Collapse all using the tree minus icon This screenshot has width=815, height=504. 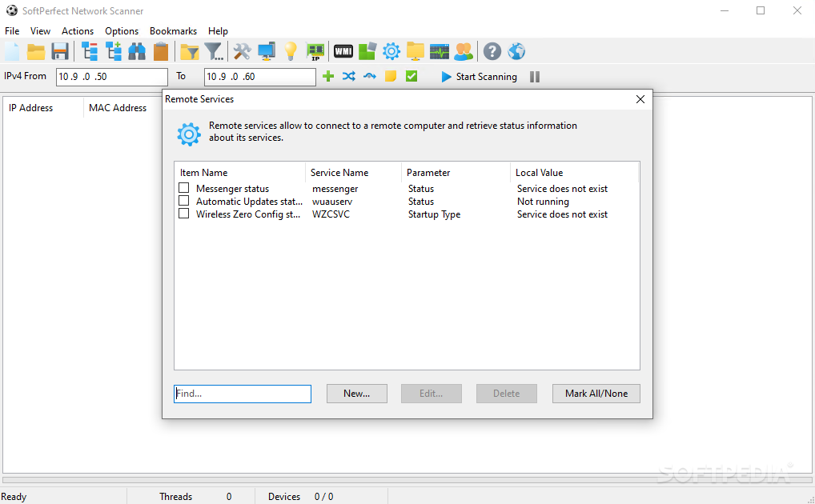click(90, 51)
